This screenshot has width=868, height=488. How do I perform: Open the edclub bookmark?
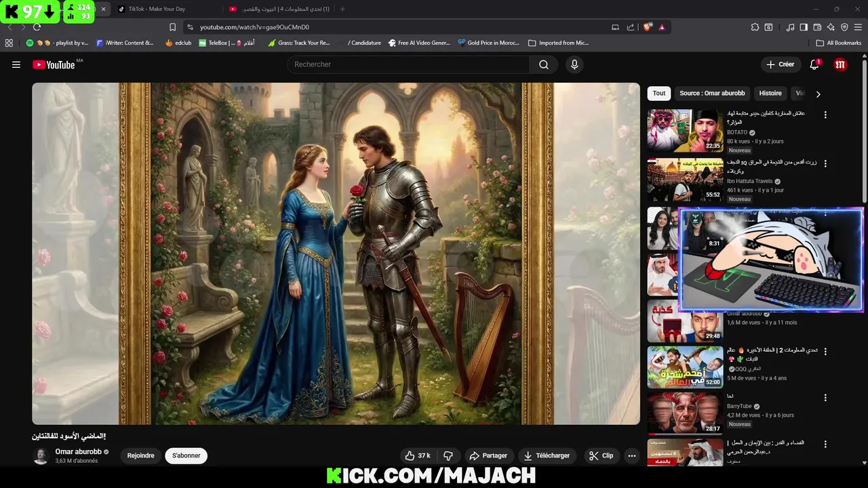point(178,43)
